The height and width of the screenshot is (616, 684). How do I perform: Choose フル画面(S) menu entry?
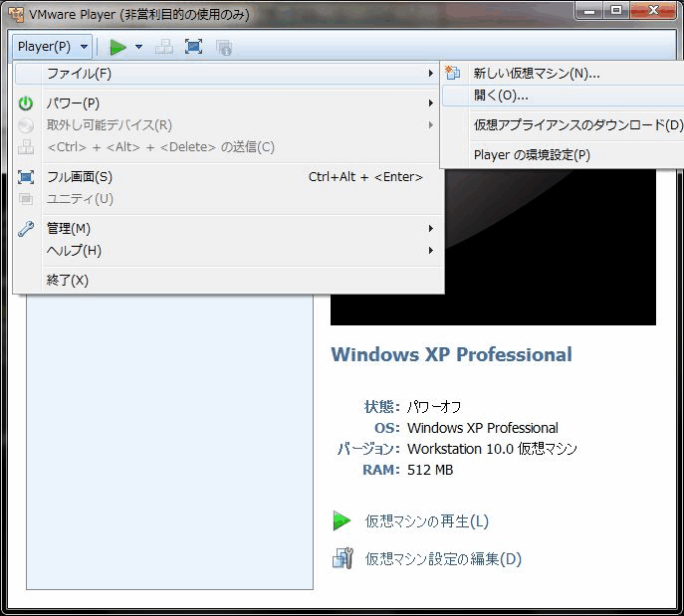click(227, 177)
